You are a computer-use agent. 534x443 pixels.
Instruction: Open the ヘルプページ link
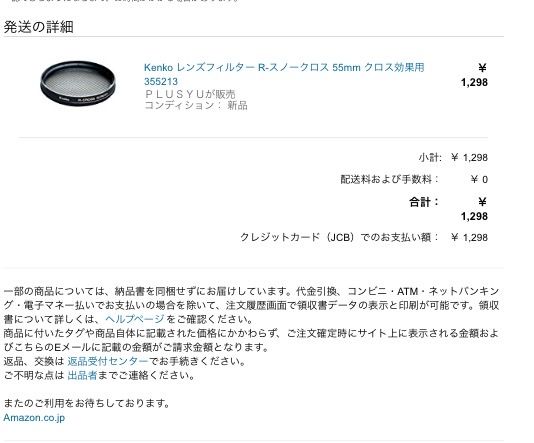pos(135,319)
